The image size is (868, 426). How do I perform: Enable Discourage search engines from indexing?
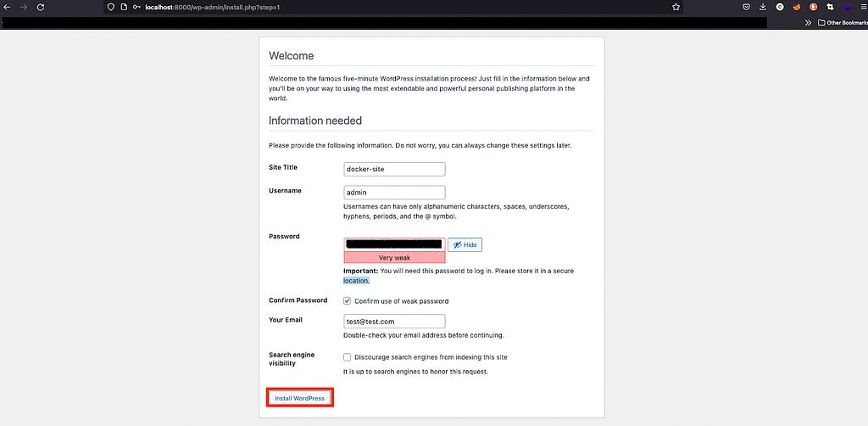pyautogui.click(x=347, y=357)
